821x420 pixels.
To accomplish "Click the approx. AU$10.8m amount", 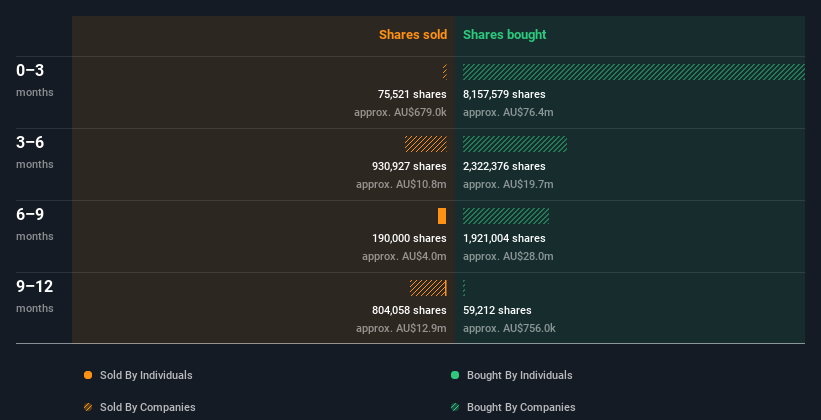I will [x=401, y=184].
